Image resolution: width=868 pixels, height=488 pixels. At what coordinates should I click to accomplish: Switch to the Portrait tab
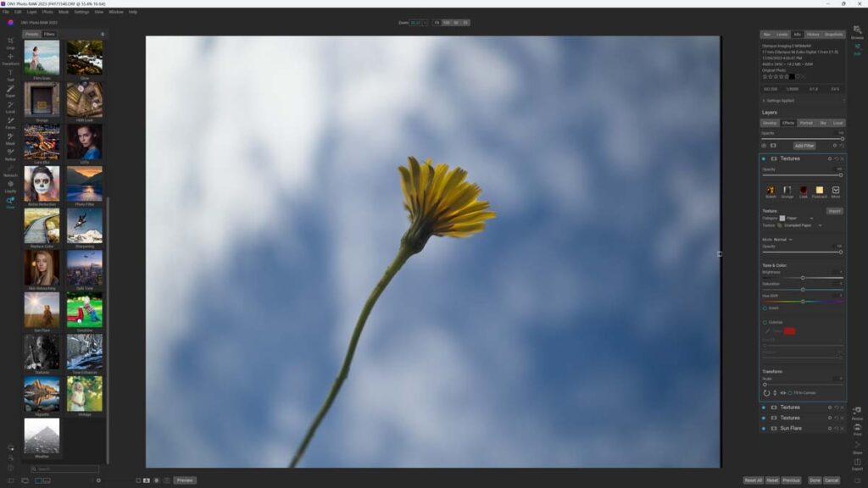(x=805, y=123)
